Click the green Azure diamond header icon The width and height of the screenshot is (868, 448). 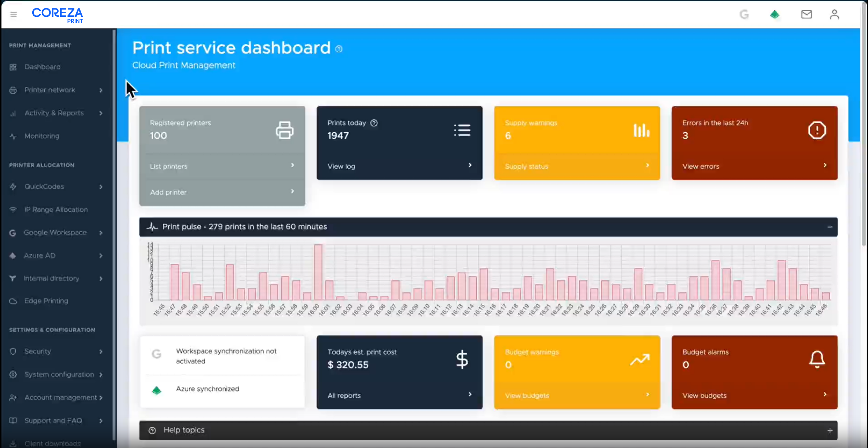tap(774, 15)
